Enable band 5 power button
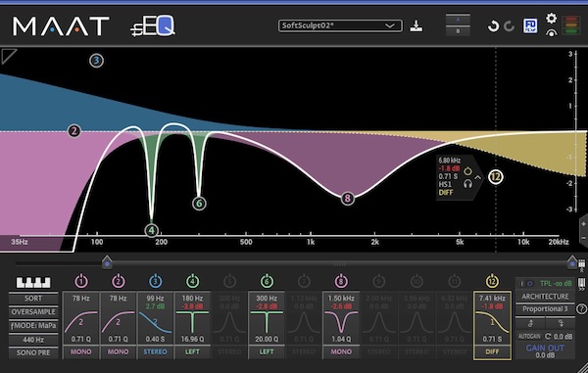 229,281
